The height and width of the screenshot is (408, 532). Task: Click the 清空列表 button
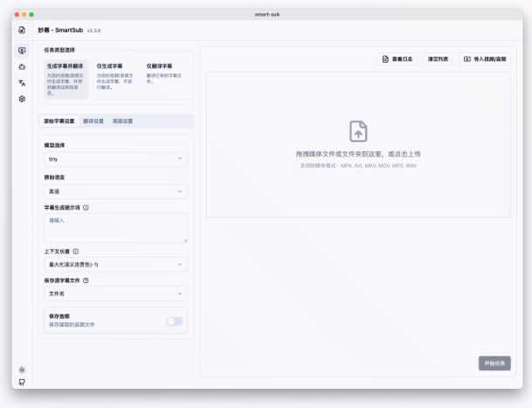[x=438, y=59]
